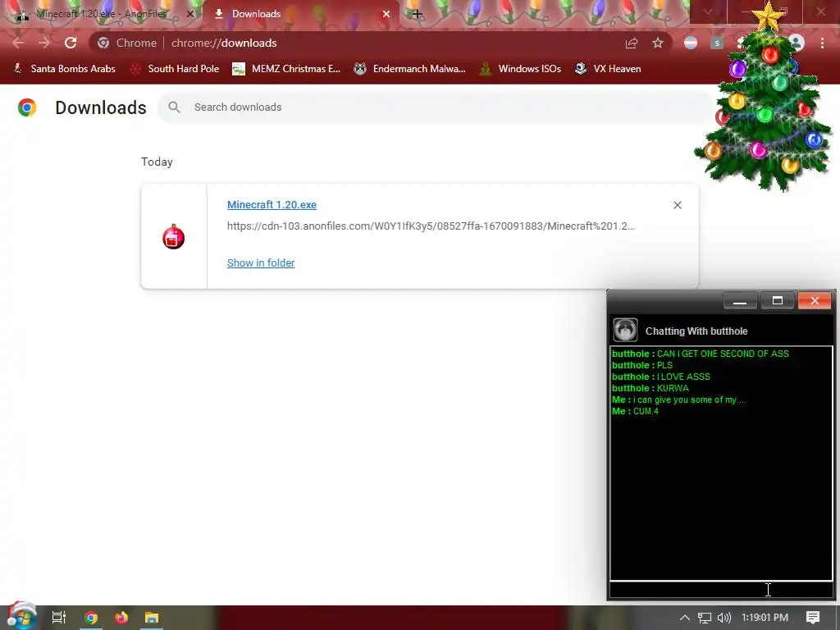The height and width of the screenshot is (630, 840).
Task: Go back using the Chrome back arrow
Action: 18,43
